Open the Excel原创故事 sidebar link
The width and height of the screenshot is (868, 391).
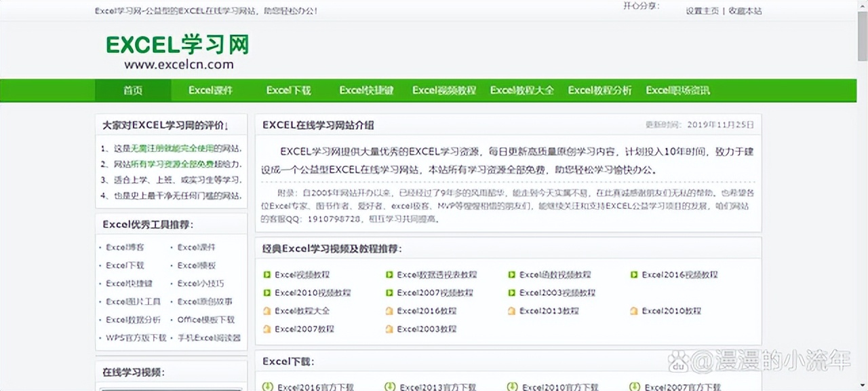[205, 301]
